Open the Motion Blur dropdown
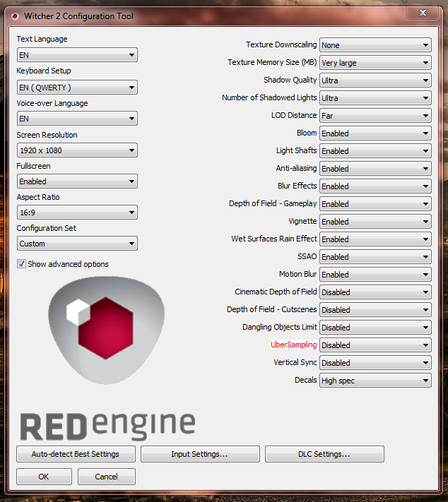Screen dimensions: 448x502 (x=375, y=274)
